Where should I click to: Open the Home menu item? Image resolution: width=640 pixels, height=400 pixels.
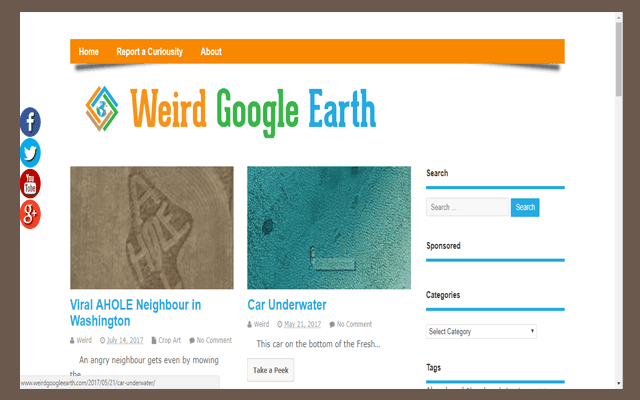pyautogui.click(x=89, y=52)
